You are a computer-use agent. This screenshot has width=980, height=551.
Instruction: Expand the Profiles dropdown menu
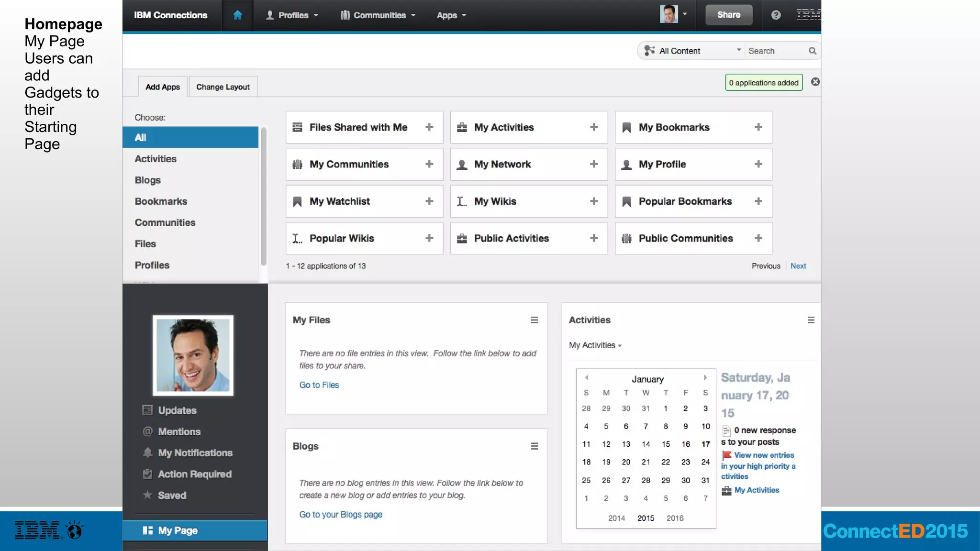pos(292,15)
